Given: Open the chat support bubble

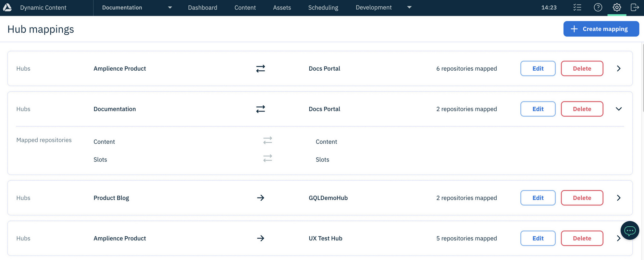Looking at the screenshot, I should 630,231.
